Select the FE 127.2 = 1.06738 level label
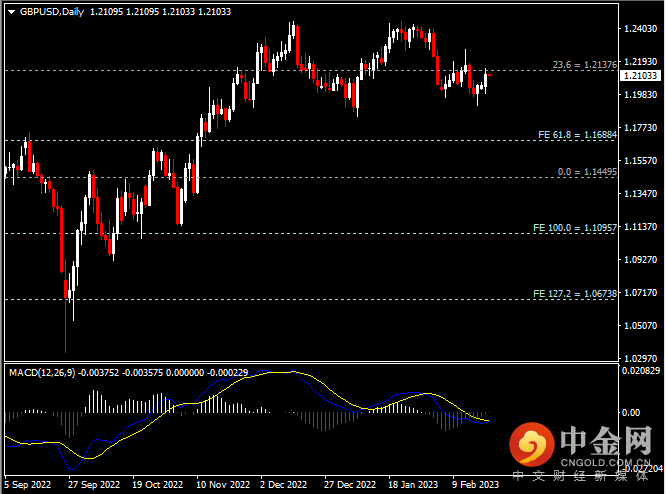 click(574, 294)
